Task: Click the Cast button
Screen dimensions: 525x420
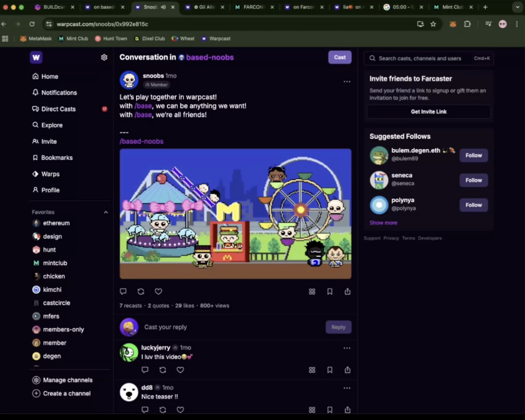Action: pos(340,57)
